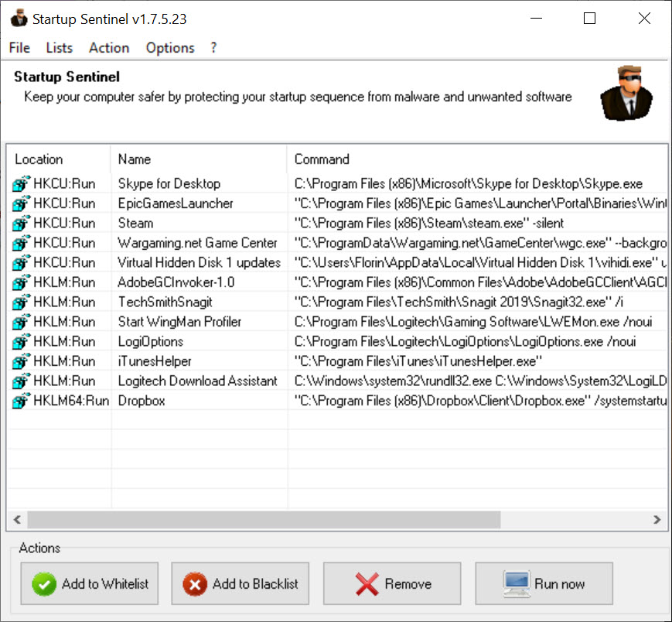Select the Start WingMan Profiler entry name
The width and height of the screenshot is (672, 622).
pos(179,322)
